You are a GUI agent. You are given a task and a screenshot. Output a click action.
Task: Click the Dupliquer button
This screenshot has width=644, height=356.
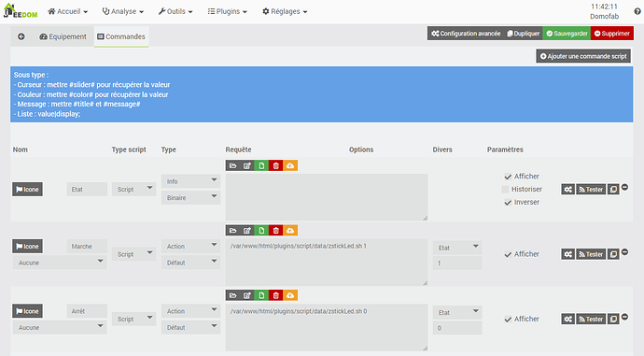524,34
